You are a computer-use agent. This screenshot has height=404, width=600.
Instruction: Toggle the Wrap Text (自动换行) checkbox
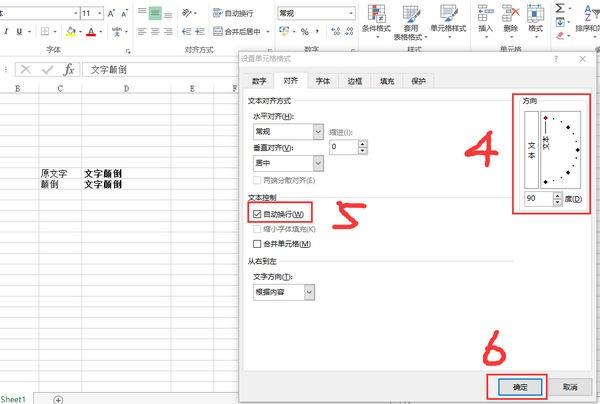coord(258,214)
